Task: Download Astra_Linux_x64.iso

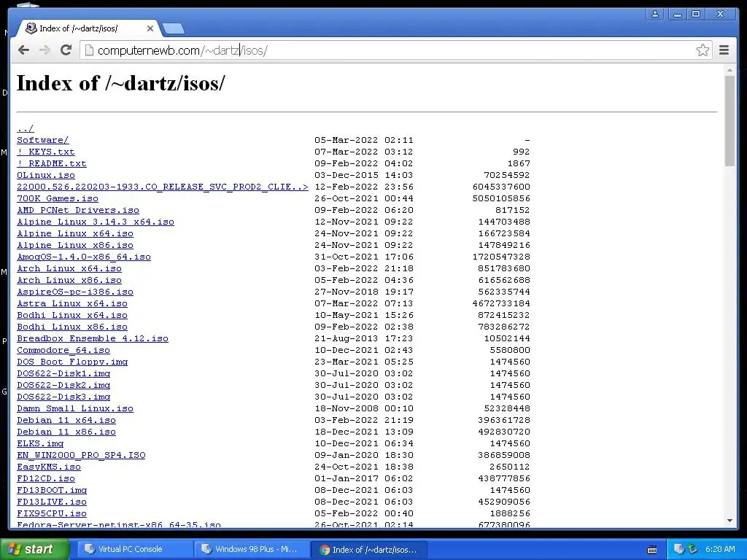Action: pos(72,303)
